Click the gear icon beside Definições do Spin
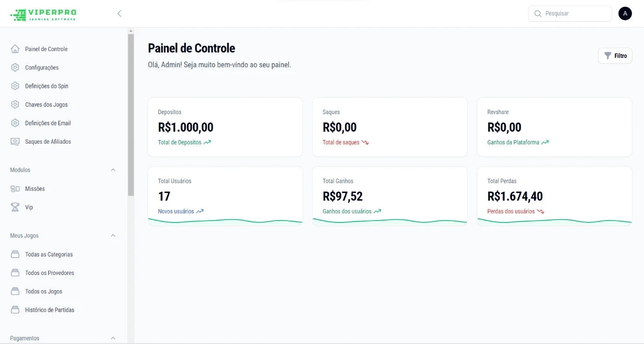Screen dimensions: 644x344 (x=15, y=86)
